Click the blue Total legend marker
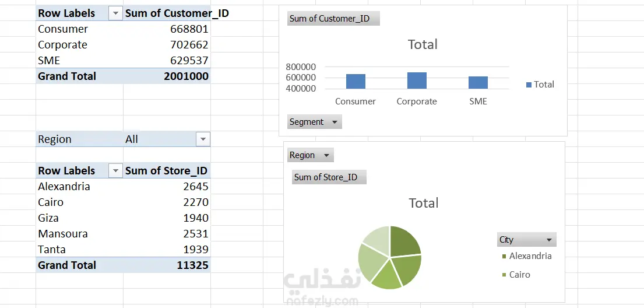 pyautogui.click(x=529, y=85)
